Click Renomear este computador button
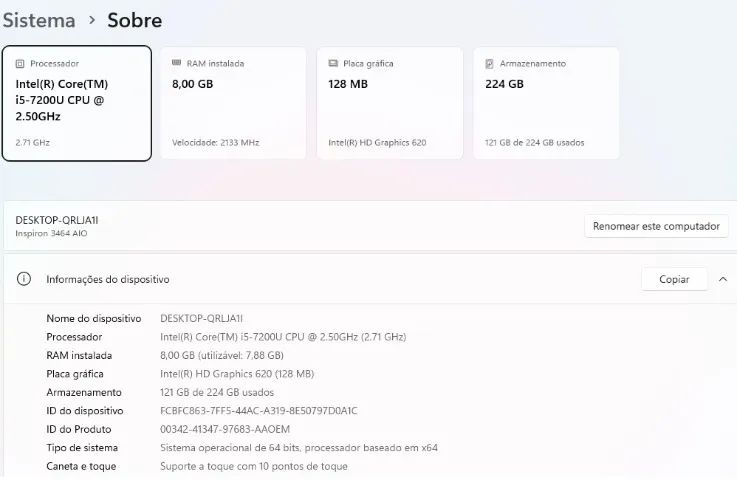Screen dimensions: 737x480 pyautogui.click(x=656, y=226)
